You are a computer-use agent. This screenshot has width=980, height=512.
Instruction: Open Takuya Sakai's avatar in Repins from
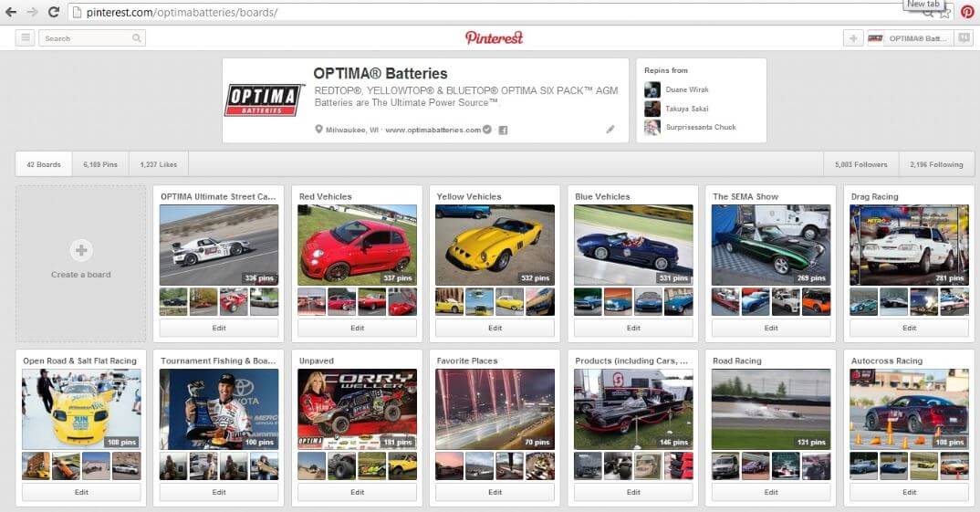(x=652, y=109)
